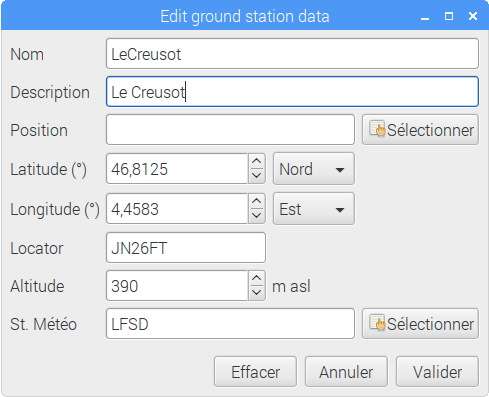Click the St. Météo field showing LFSD
This screenshot has height=397, width=489.
point(230,324)
